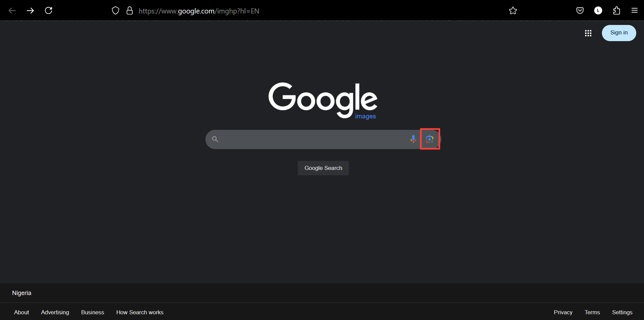Open the Terms link
The width and height of the screenshot is (644, 320).
pos(592,312)
